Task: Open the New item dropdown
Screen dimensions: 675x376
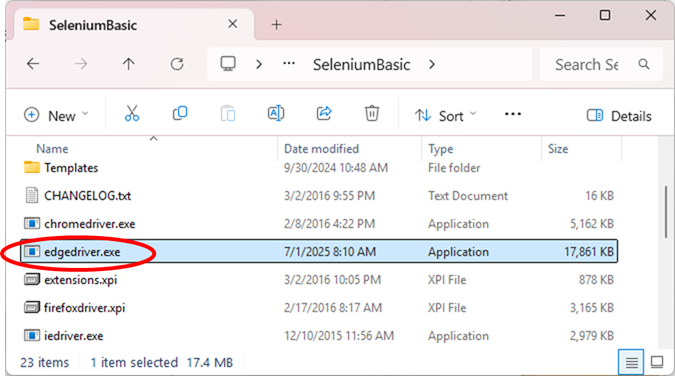Action: 56,115
